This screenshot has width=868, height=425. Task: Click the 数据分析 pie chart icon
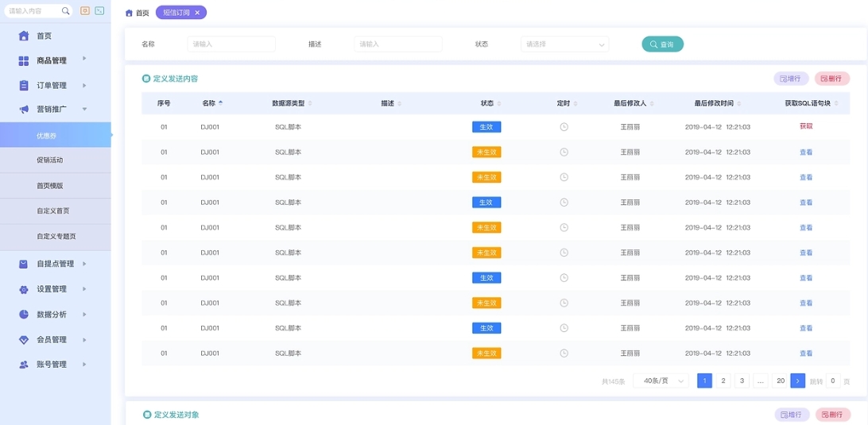pyautogui.click(x=23, y=315)
